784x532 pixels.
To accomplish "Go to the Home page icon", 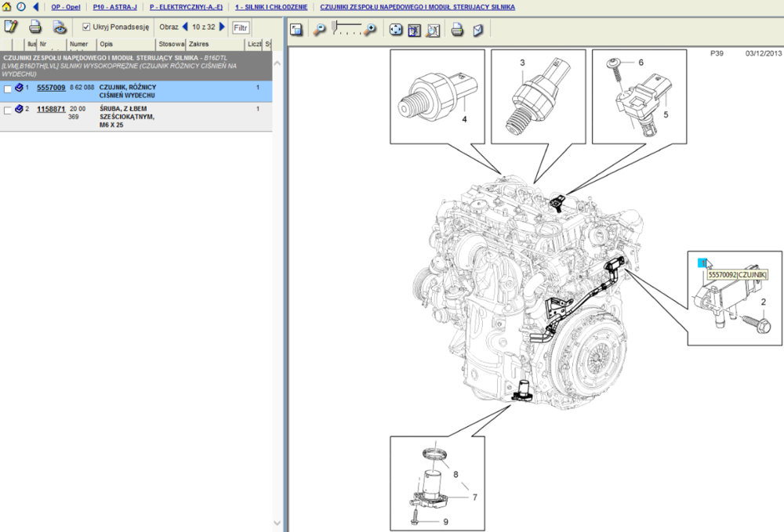I will coord(8,6).
